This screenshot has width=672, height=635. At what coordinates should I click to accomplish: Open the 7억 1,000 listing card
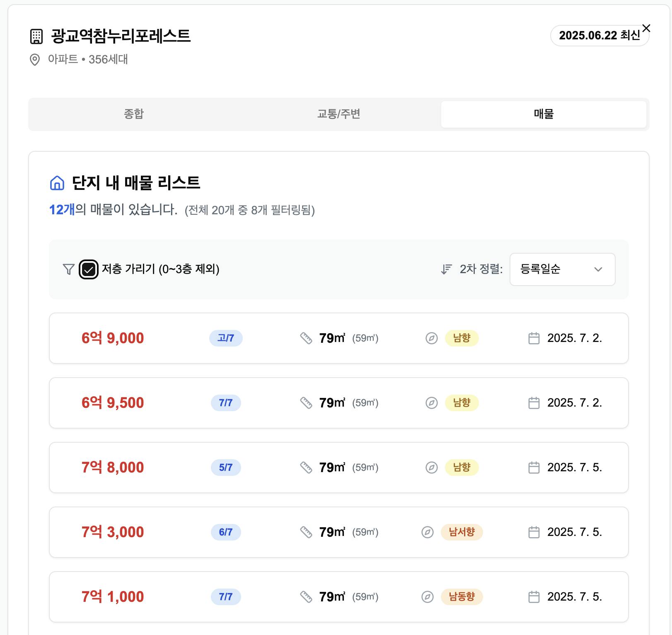click(338, 597)
